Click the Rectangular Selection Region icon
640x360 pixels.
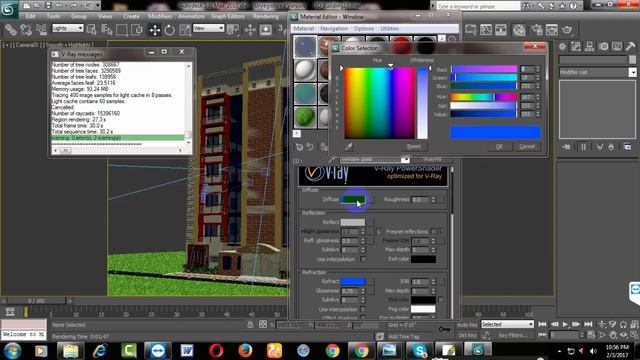(122, 30)
